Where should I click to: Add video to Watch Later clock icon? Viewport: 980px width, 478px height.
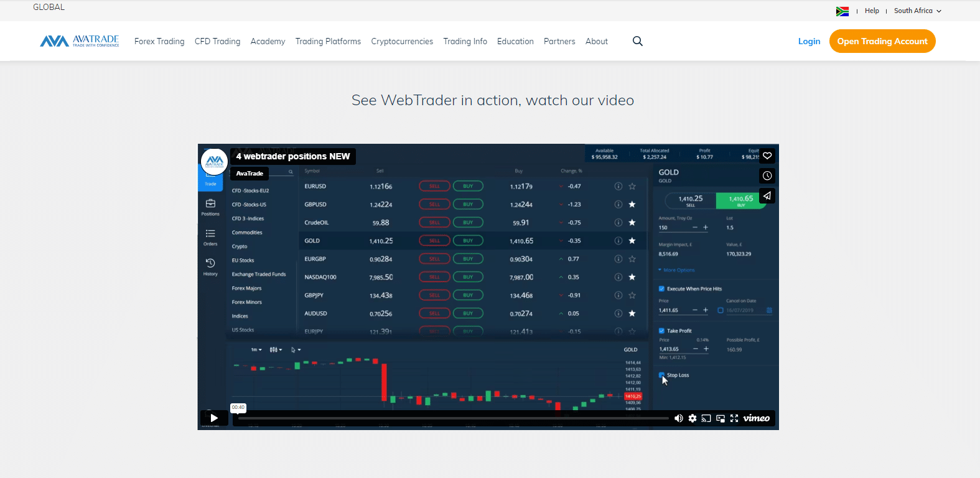[x=767, y=176]
